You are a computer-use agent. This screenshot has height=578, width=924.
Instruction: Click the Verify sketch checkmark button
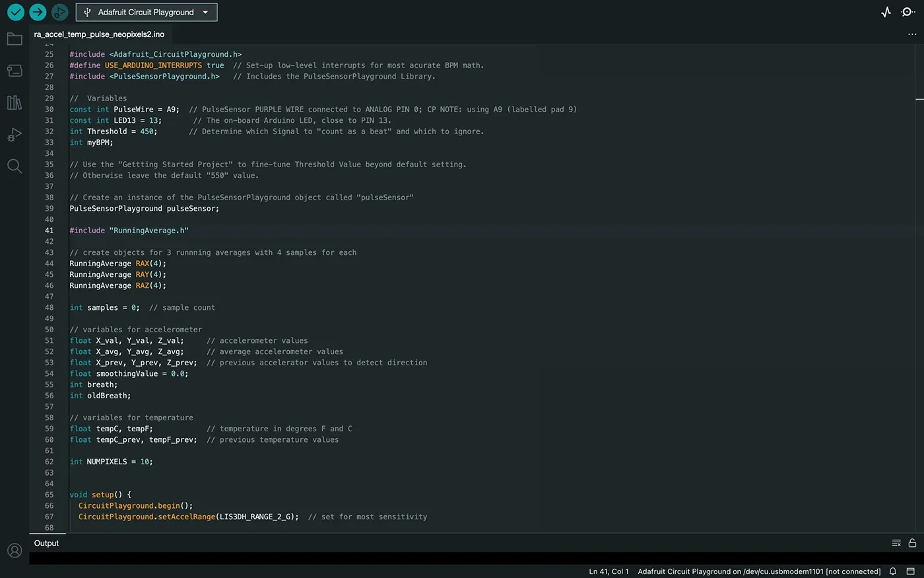16,12
